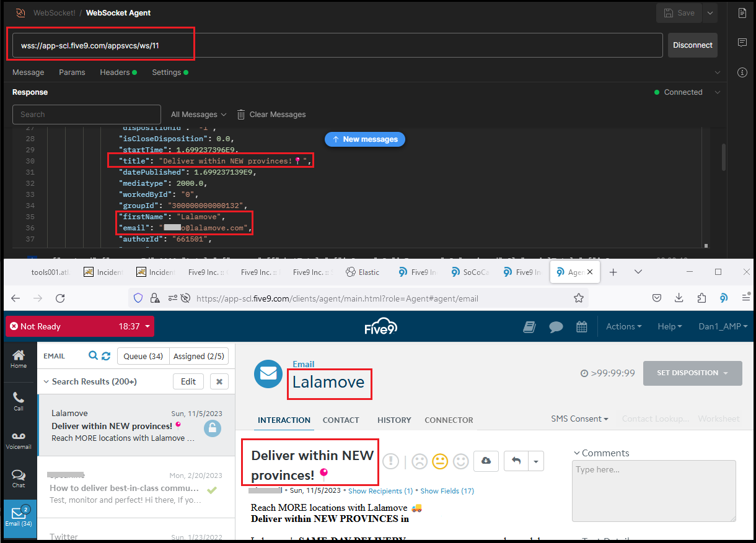Open the browser downloads icon
This screenshot has height=543, width=756.
click(x=679, y=298)
